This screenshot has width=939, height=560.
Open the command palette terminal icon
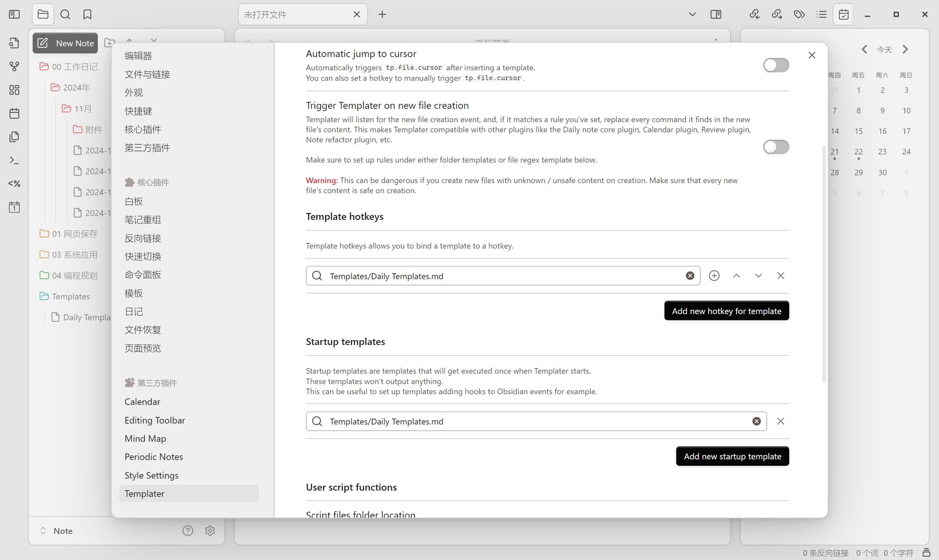(x=14, y=160)
